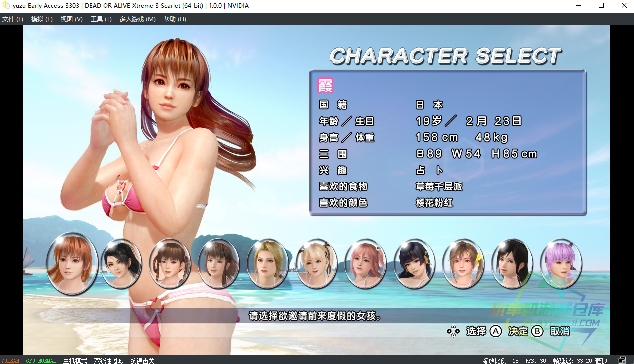
Task: Choose the pink-haired character portrait
Action: tap(365, 264)
